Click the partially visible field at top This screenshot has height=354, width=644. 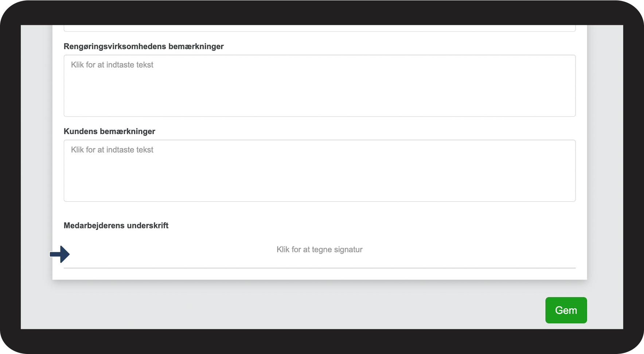point(319,28)
